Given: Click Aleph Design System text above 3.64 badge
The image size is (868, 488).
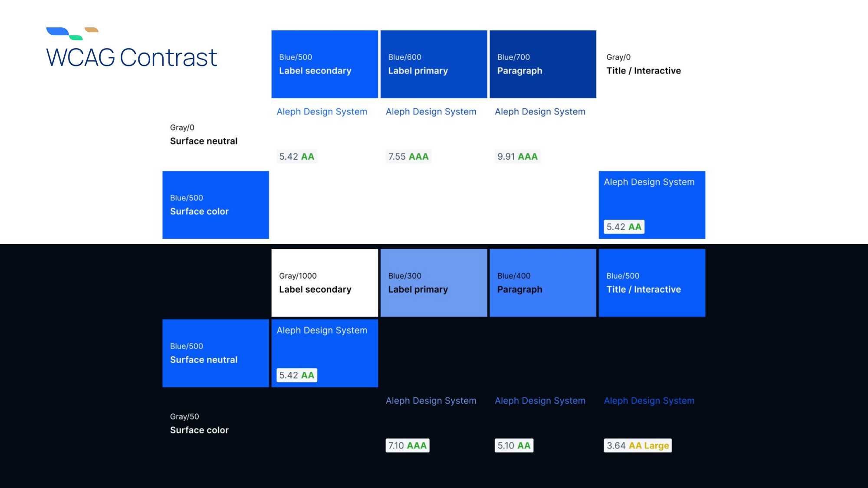Looking at the screenshot, I should pyautogui.click(x=649, y=401).
